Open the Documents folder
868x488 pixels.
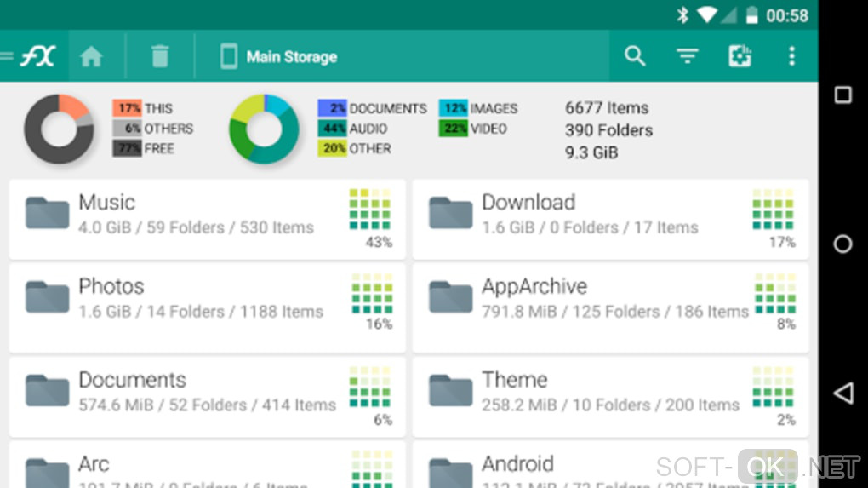point(207,397)
